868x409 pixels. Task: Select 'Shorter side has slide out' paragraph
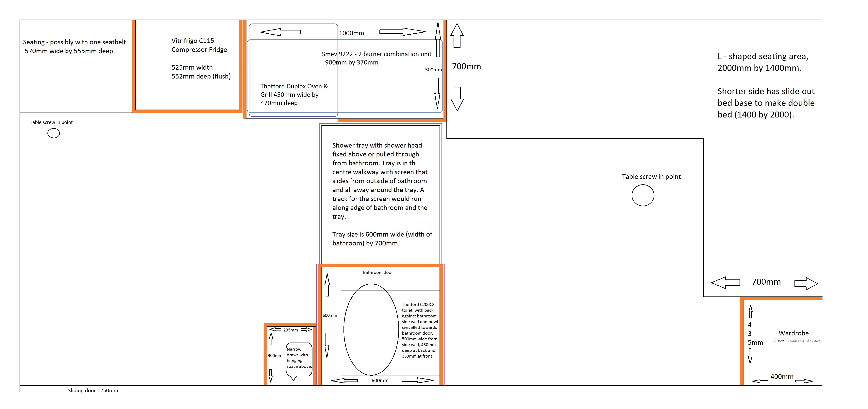point(766,103)
